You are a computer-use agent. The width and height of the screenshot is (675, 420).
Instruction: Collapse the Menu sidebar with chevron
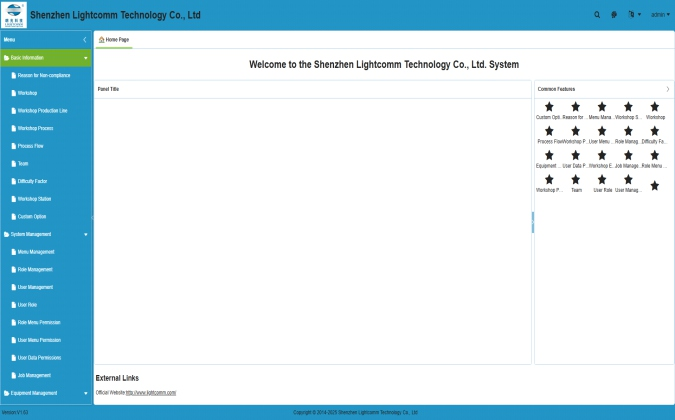click(x=85, y=40)
